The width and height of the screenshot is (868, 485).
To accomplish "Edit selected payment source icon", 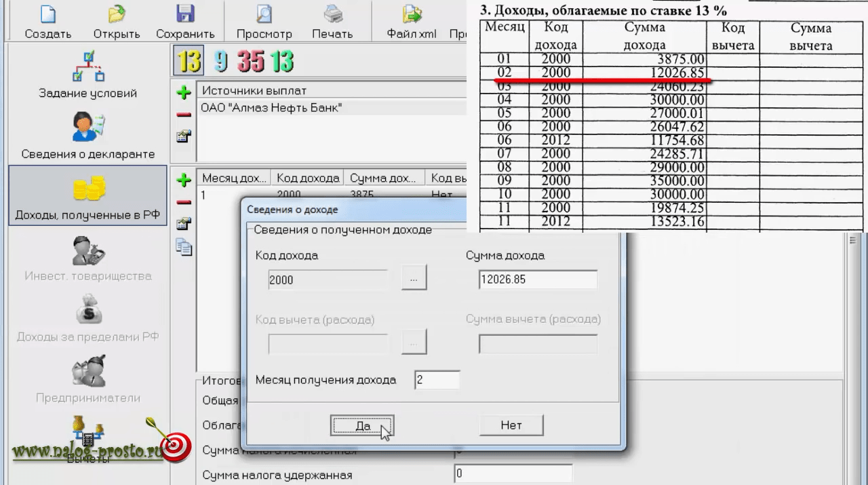I will pos(183,136).
